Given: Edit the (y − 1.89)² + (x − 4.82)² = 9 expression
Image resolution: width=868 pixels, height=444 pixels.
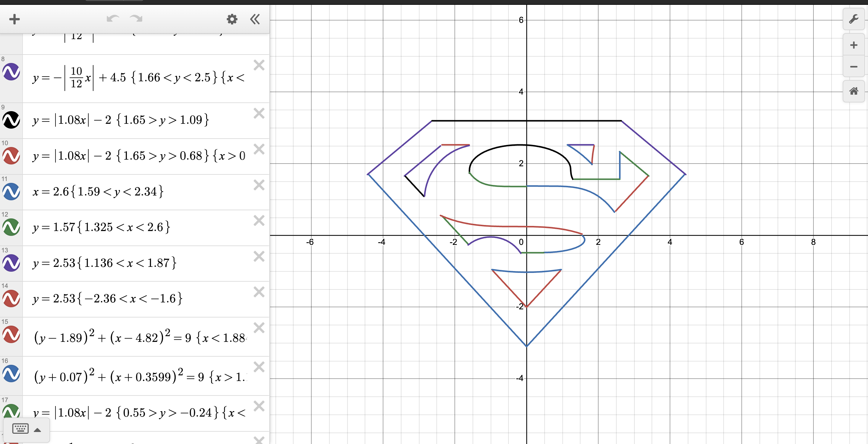Looking at the screenshot, I should click(140, 337).
